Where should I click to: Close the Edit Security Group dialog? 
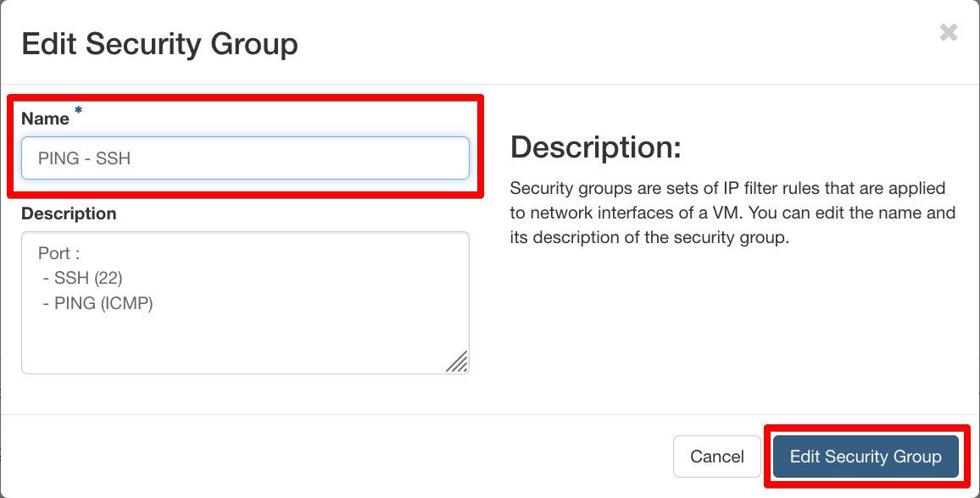(949, 33)
